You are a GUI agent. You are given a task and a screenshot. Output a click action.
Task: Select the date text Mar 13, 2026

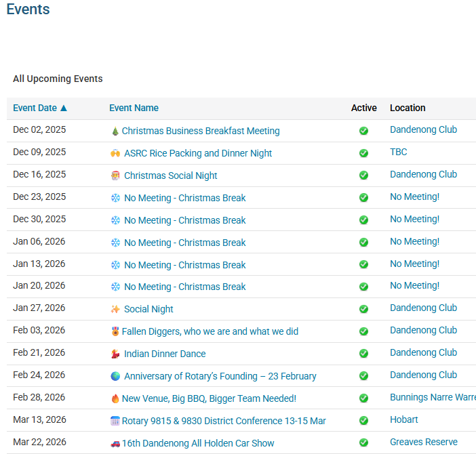[39, 420]
